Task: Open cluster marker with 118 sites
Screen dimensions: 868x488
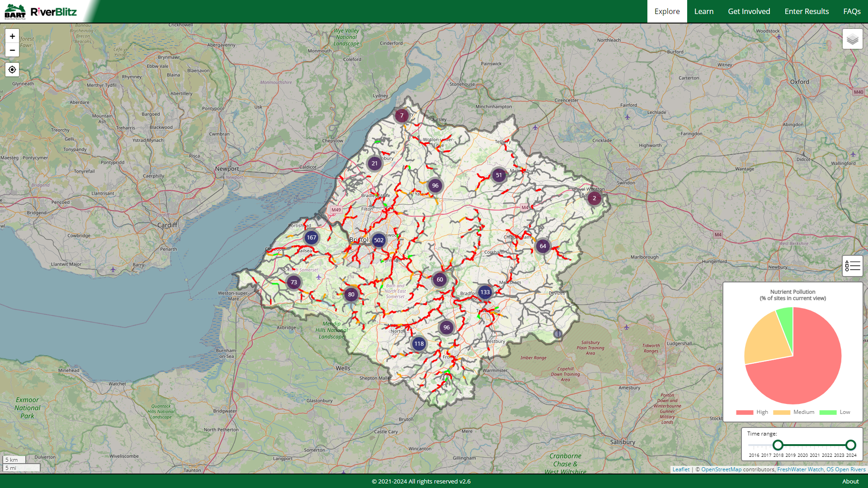Action: click(x=419, y=344)
